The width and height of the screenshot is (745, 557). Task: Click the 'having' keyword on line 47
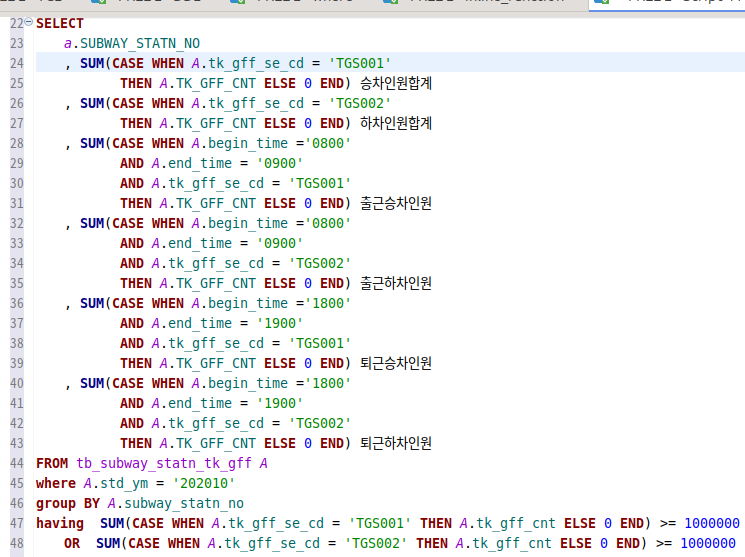point(60,523)
